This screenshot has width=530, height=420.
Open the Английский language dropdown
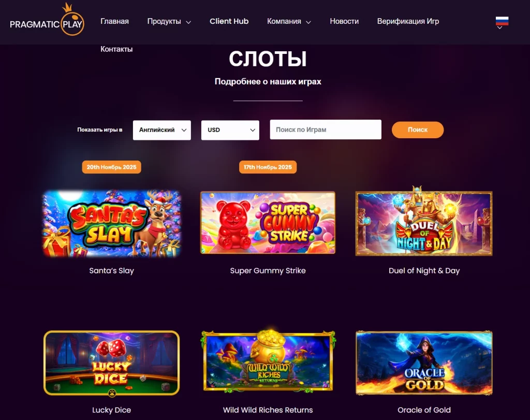coord(162,130)
